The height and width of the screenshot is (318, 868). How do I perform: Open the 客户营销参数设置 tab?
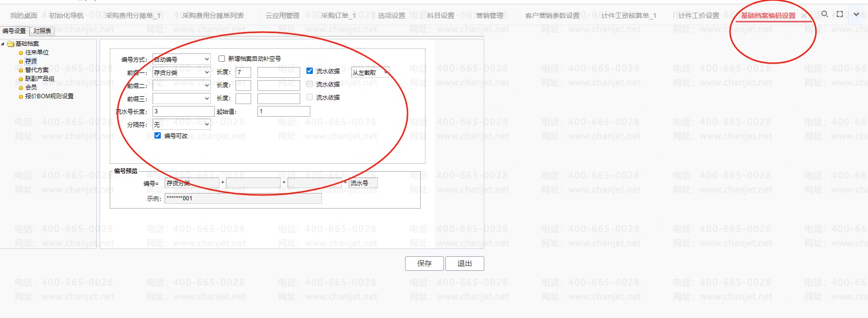(x=552, y=16)
